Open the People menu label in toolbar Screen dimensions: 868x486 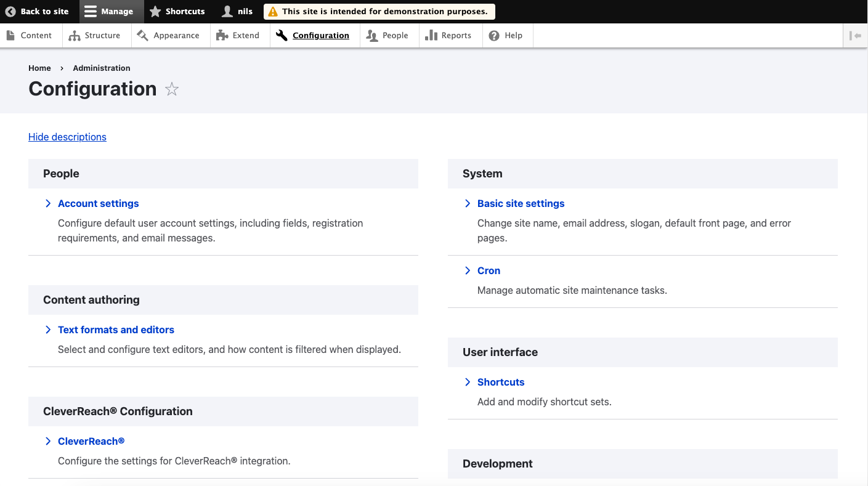(x=395, y=36)
